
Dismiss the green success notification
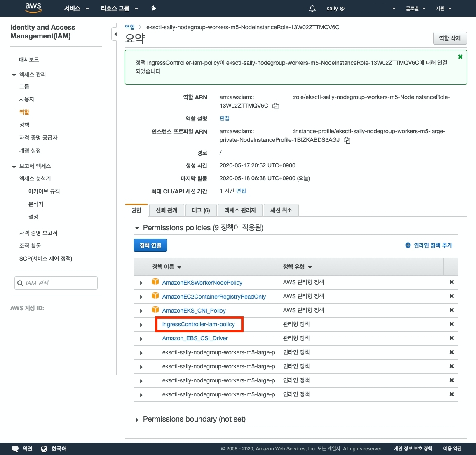[x=460, y=57]
